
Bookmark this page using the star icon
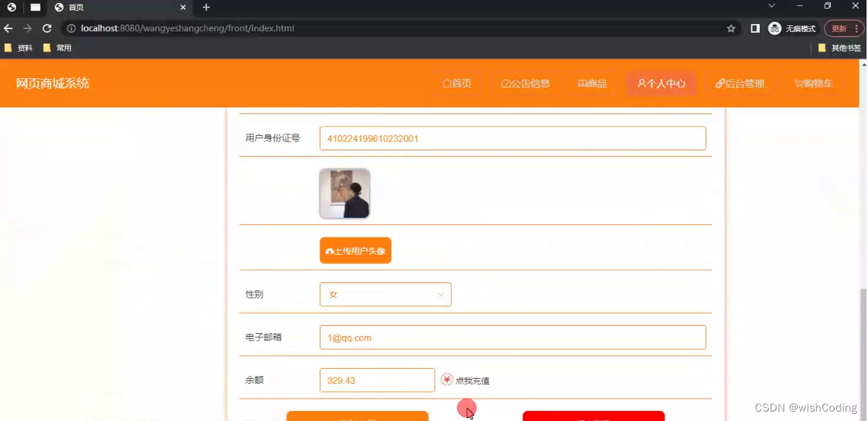730,28
